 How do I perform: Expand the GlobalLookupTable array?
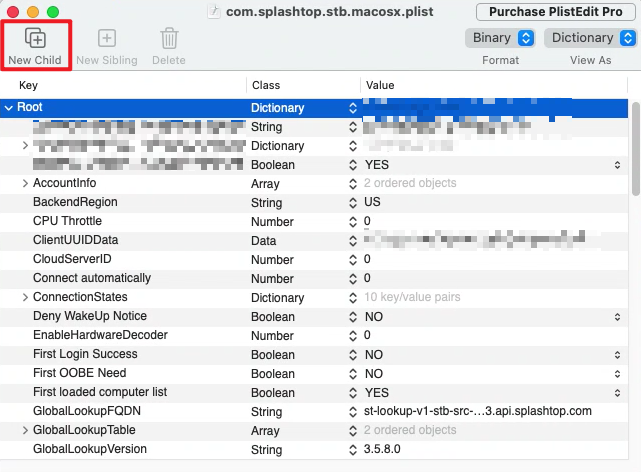click(x=25, y=430)
